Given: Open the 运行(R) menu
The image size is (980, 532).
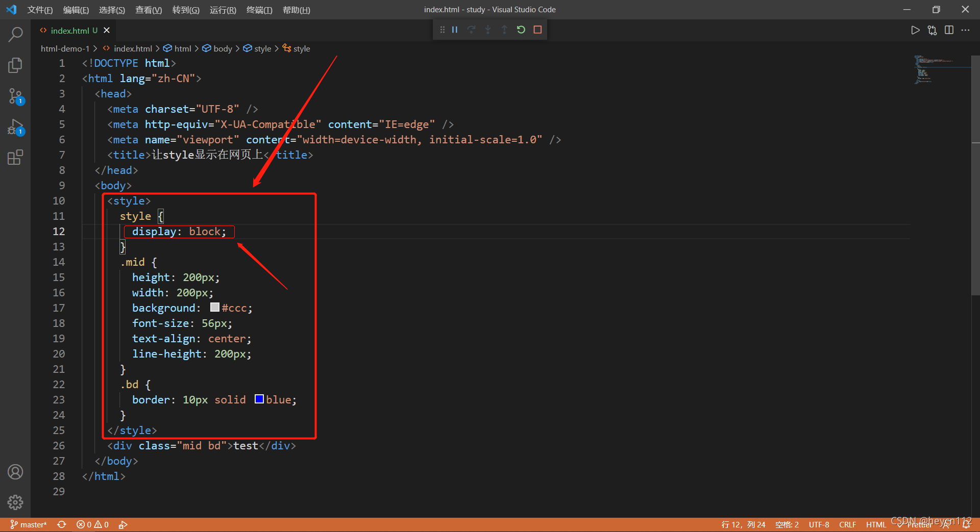Looking at the screenshot, I should [223, 10].
